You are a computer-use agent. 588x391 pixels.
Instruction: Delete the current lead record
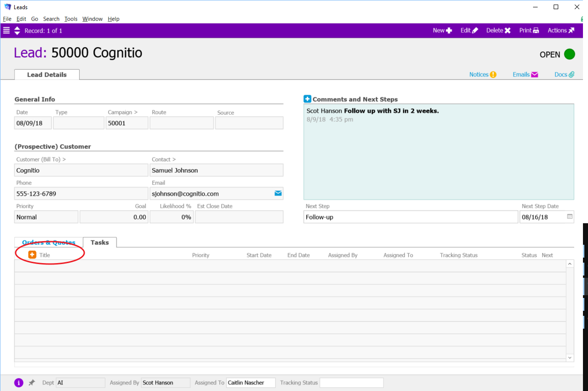[x=498, y=31]
